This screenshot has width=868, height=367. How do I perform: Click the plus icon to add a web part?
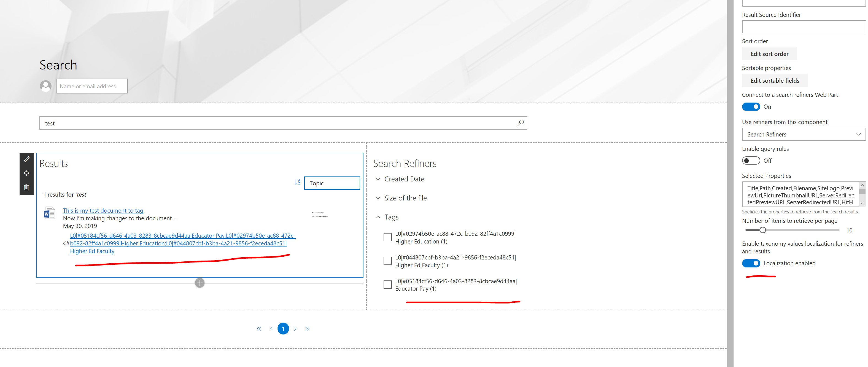click(x=200, y=283)
